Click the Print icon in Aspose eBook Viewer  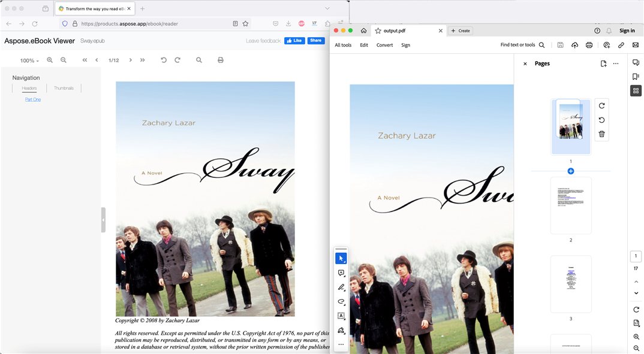click(x=220, y=60)
